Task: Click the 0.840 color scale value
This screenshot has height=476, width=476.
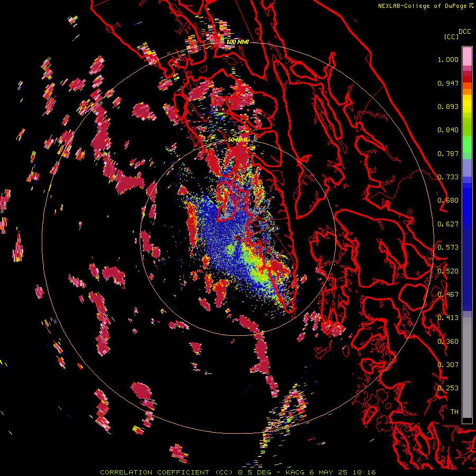Action: [x=448, y=130]
